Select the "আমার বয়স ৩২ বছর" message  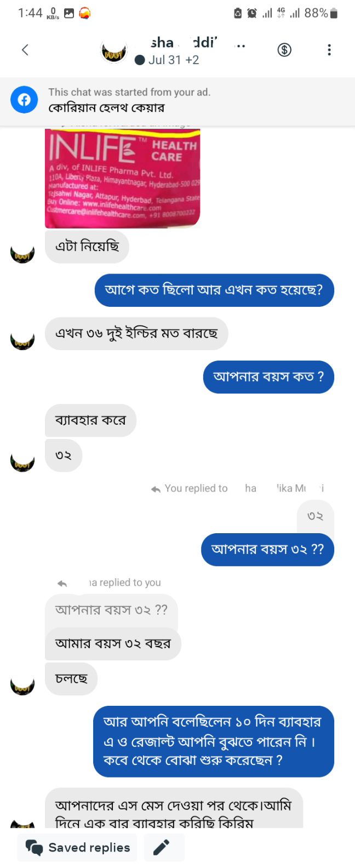pos(113,643)
